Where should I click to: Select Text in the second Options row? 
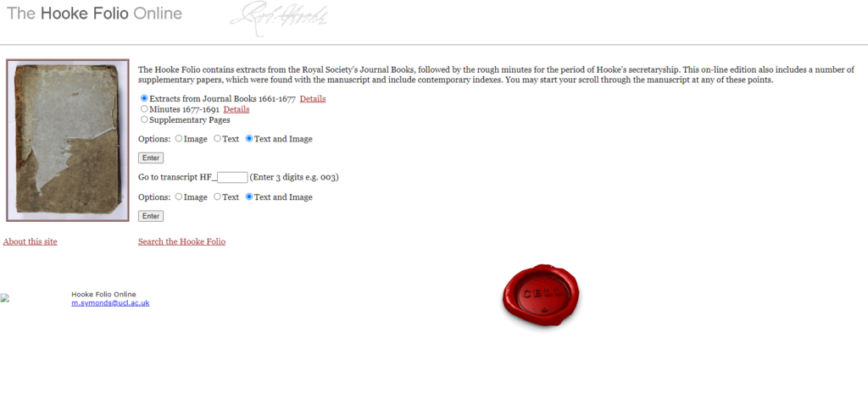[x=218, y=196]
